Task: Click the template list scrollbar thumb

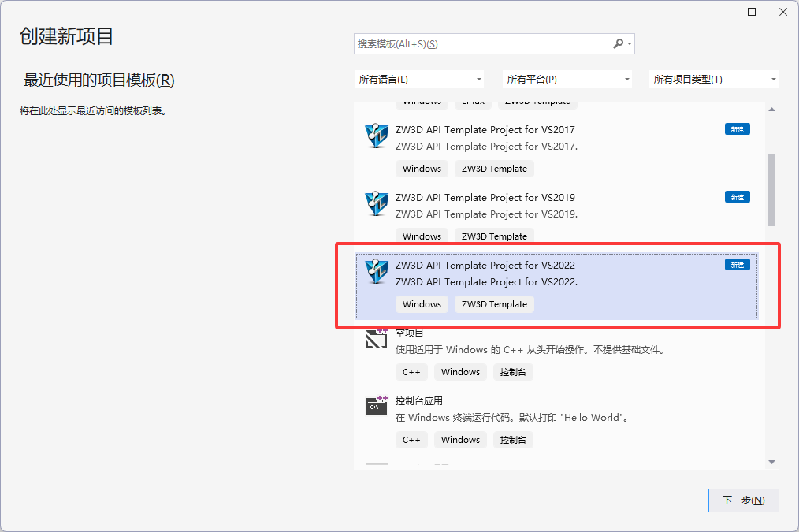Action: (x=772, y=190)
